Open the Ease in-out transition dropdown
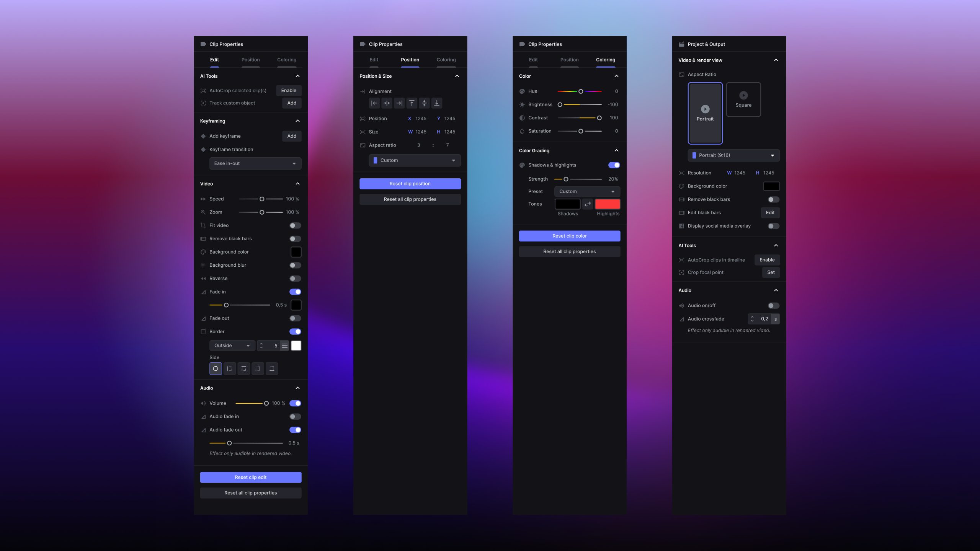This screenshot has height=551, width=980. point(255,163)
